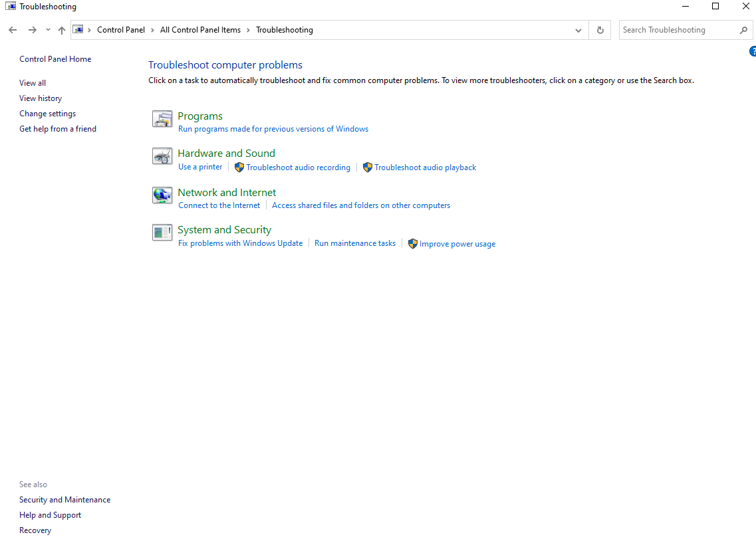Maximize the Troubleshooting window
Screen dimensions: 756x545
[715, 6]
